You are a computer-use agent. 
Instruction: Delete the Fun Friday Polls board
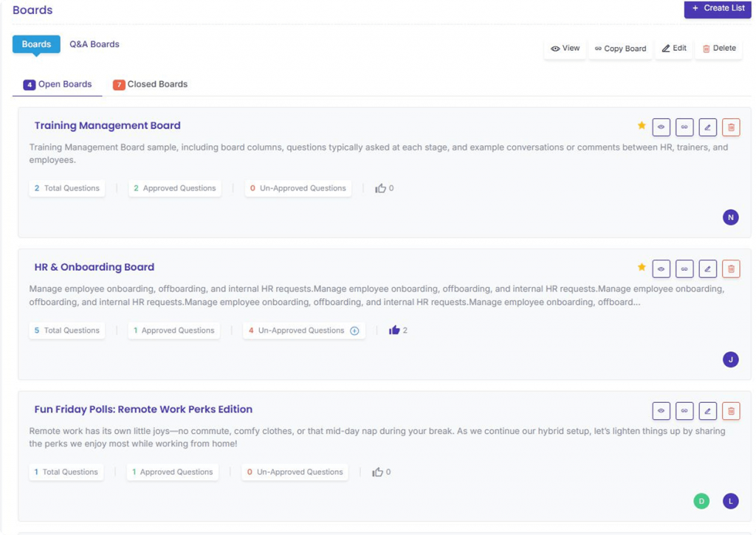tap(731, 411)
